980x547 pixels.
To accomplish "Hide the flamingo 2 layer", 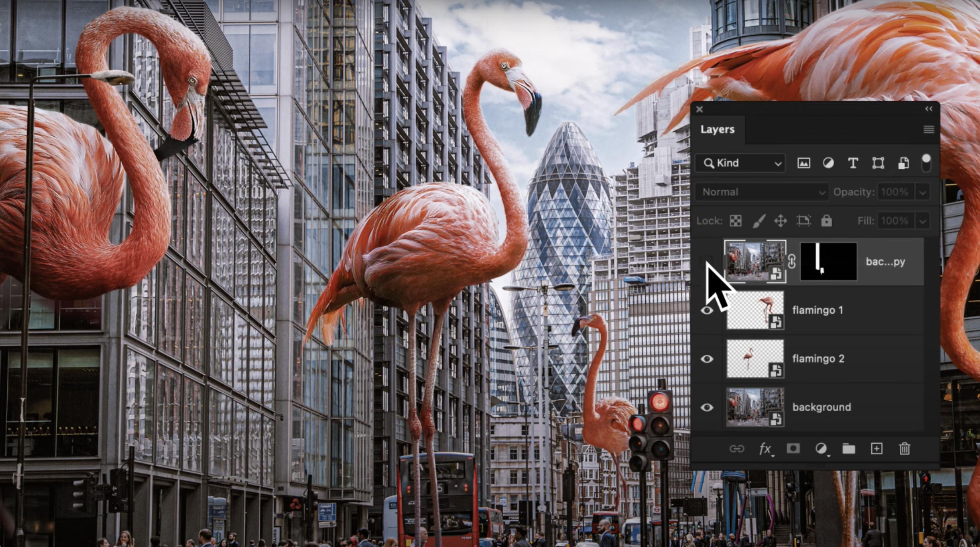I will point(707,359).
